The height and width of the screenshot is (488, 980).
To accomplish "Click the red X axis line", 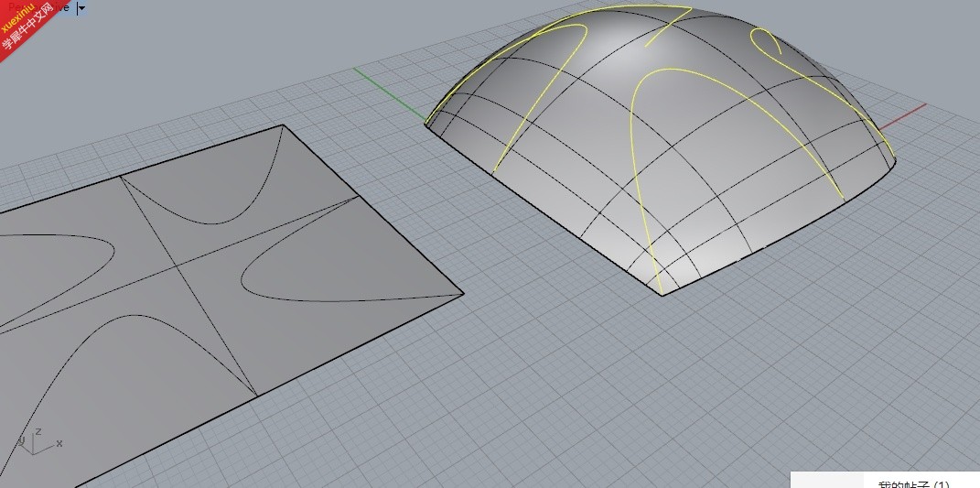I will click(x=902, y=117).
